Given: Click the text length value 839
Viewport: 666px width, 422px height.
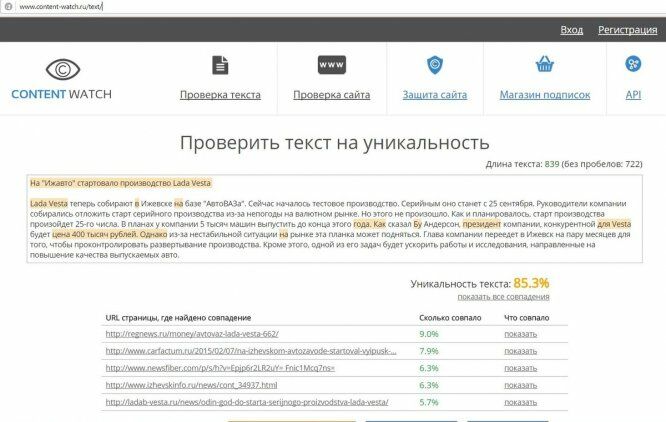Looking at the screenshot, I should pos(552,164).
